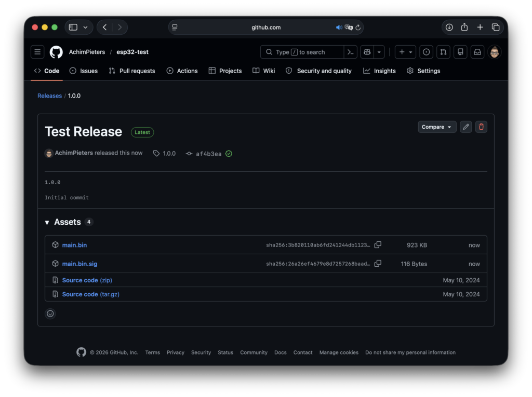The image size is (532, 397).
Task: Click the delete release trash icon
Action: tap(481, 127)
